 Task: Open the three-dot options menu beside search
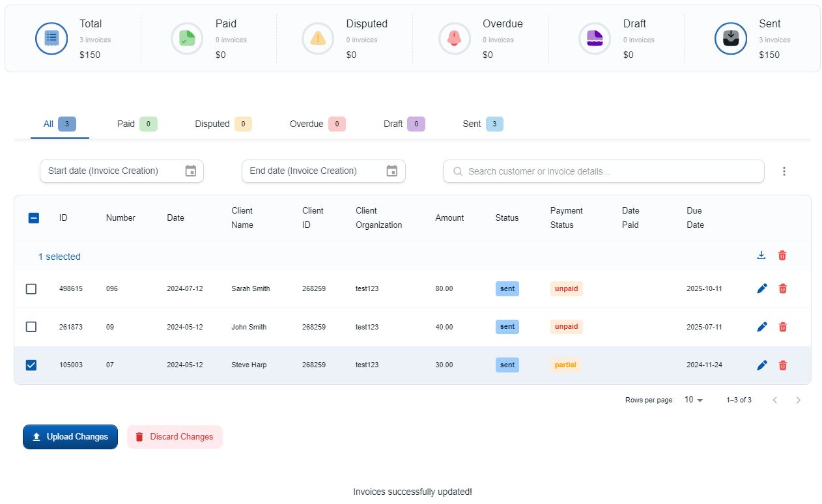pos(784,171)
